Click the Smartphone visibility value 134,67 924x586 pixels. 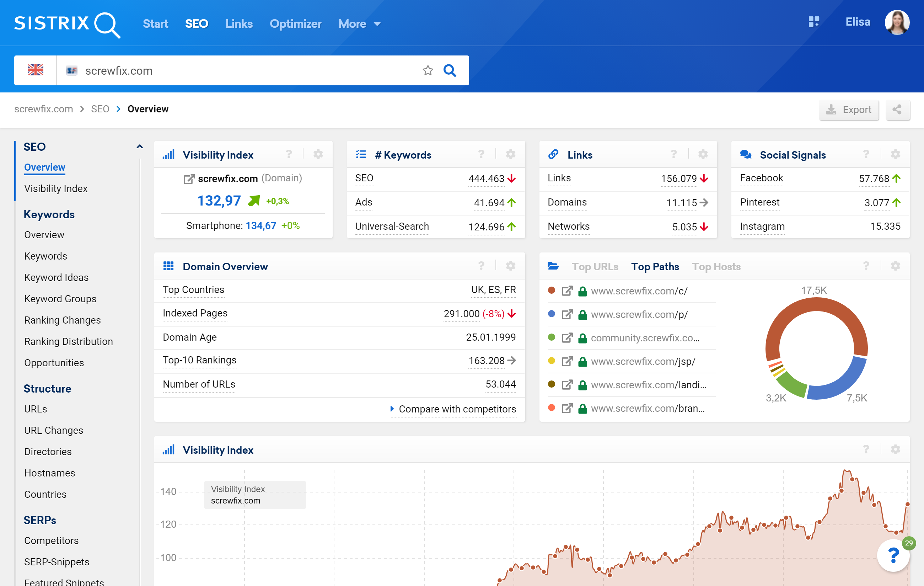[260, 225]
